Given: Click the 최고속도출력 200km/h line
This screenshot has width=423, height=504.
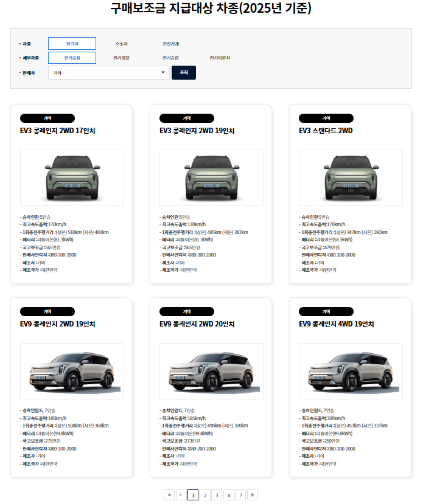Looking at the screenshot, I should 322,418.
